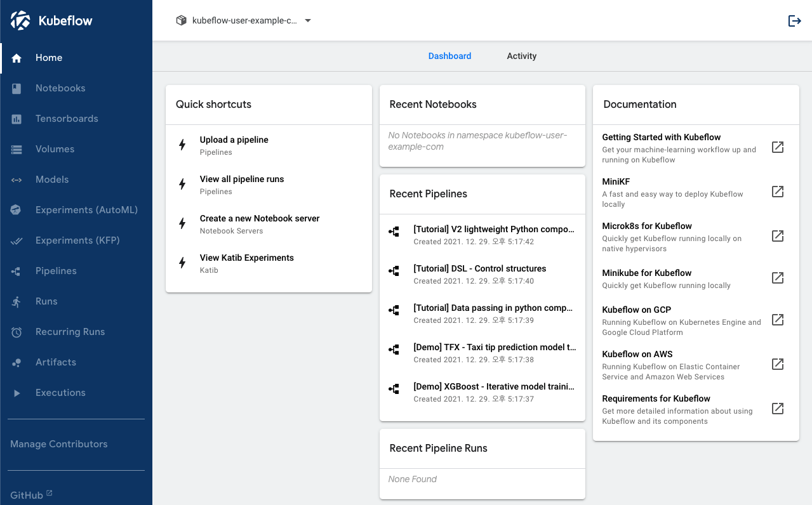This screenshot has width=812, height=505.
Task: Open [Demo] XGBoost - Iterative model pipeline
Action: [483, 392]
